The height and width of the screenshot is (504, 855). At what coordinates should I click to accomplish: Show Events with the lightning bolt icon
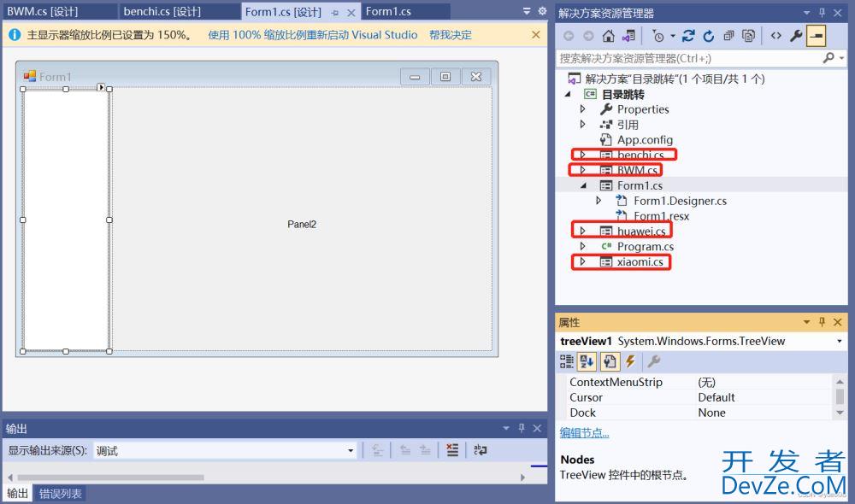coord(630,361)
